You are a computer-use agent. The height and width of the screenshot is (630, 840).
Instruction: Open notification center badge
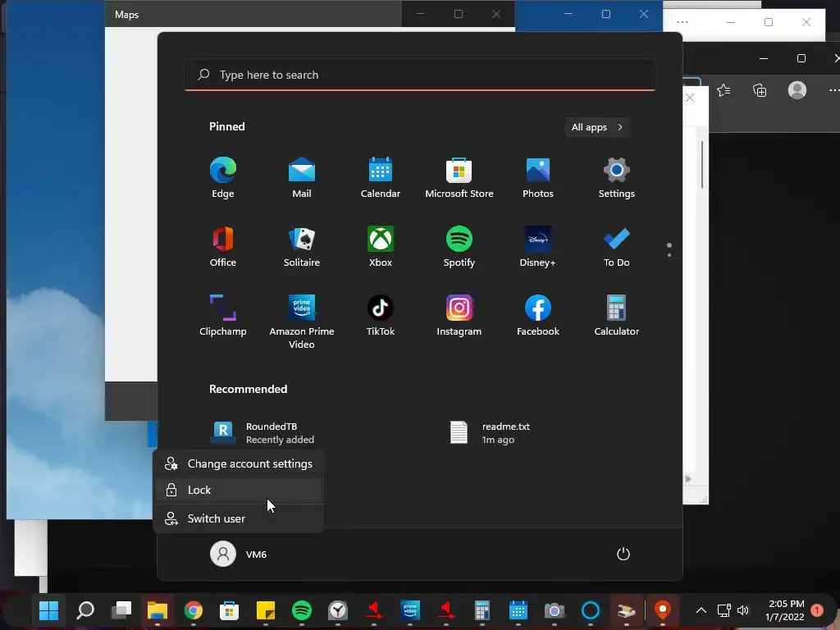pyautogui.click(x=817, y=610)
